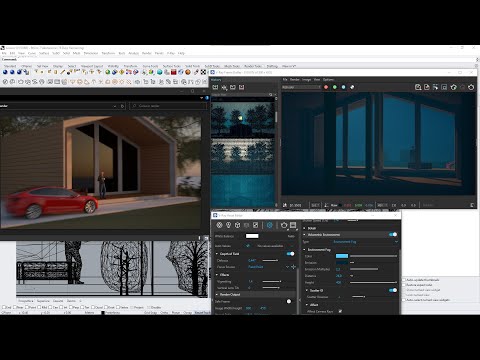Toggle Affect Camera Rays checkbox

coord(340,311)
